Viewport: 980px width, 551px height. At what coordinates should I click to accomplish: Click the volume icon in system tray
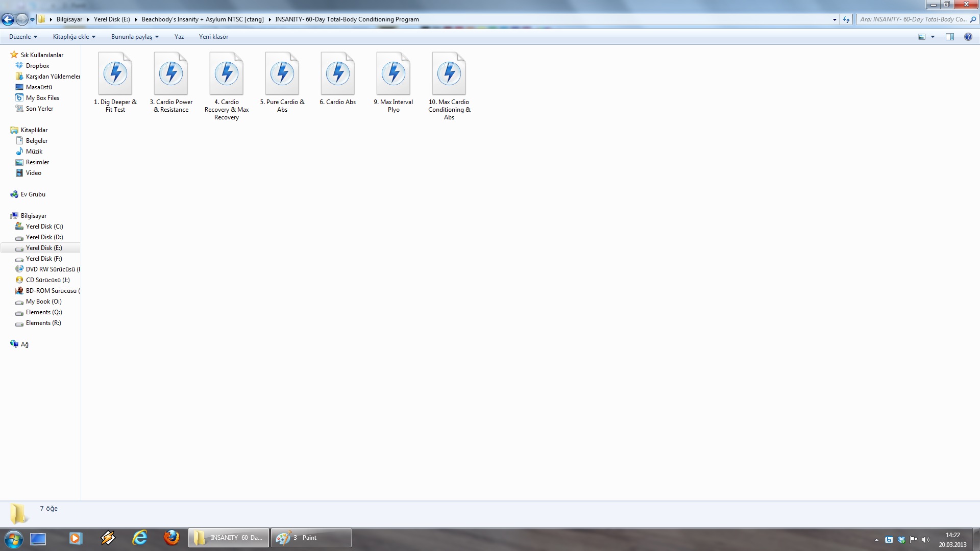(x=926, y=540)
